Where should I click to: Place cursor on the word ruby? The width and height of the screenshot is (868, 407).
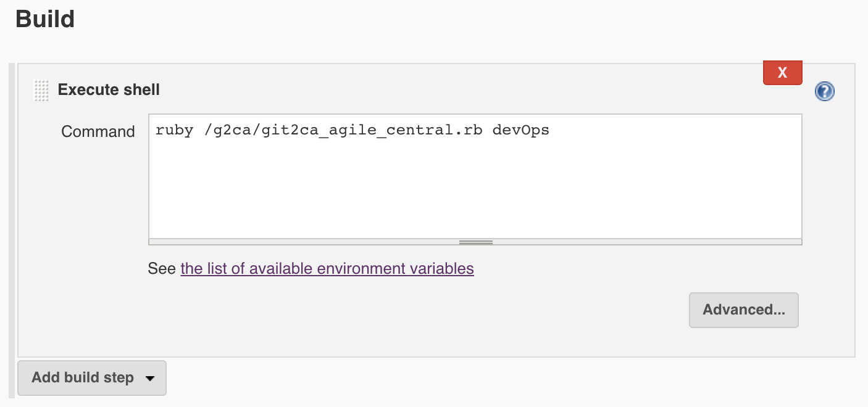pos(170,131)
